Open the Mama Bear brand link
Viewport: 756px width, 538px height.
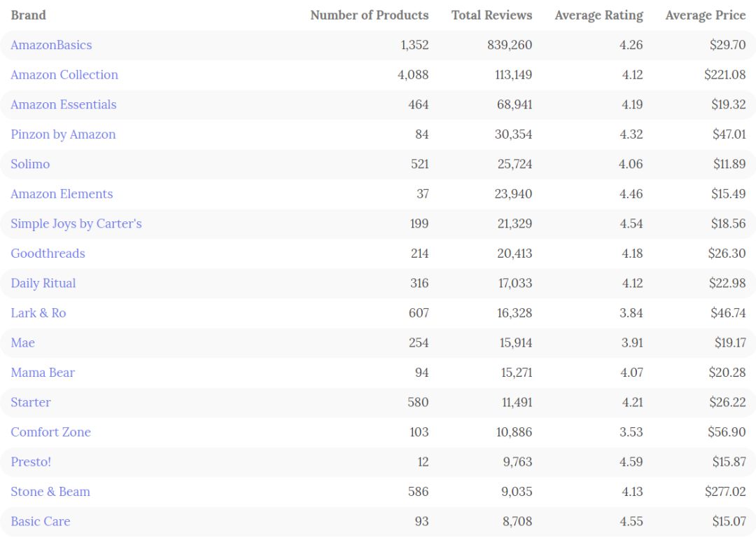(x=43, y=373)
